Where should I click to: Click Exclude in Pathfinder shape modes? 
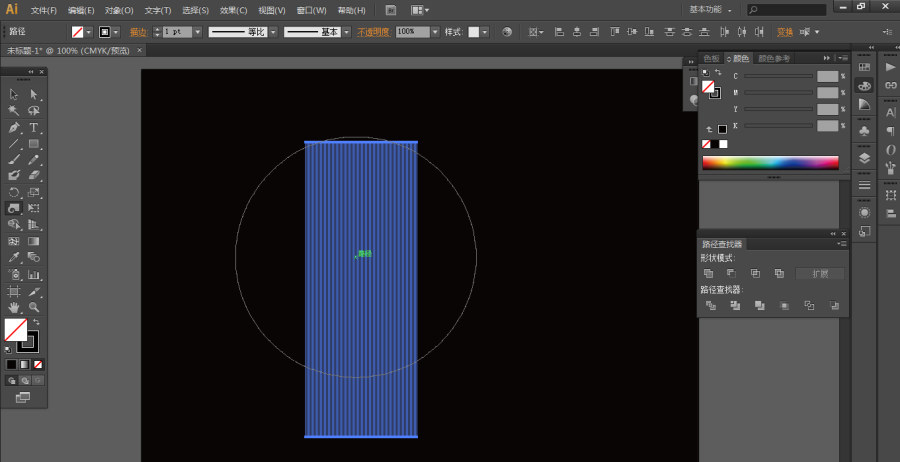779,273
